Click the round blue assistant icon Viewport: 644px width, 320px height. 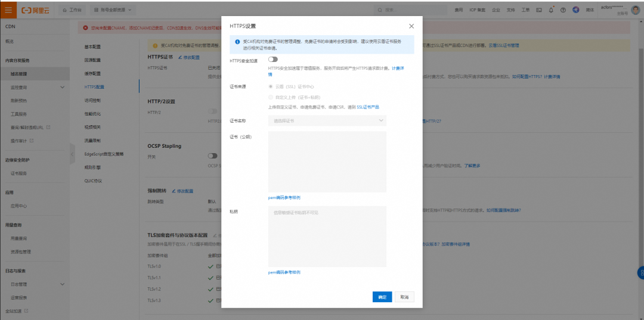pyautogui.click(x=576, y=10)
